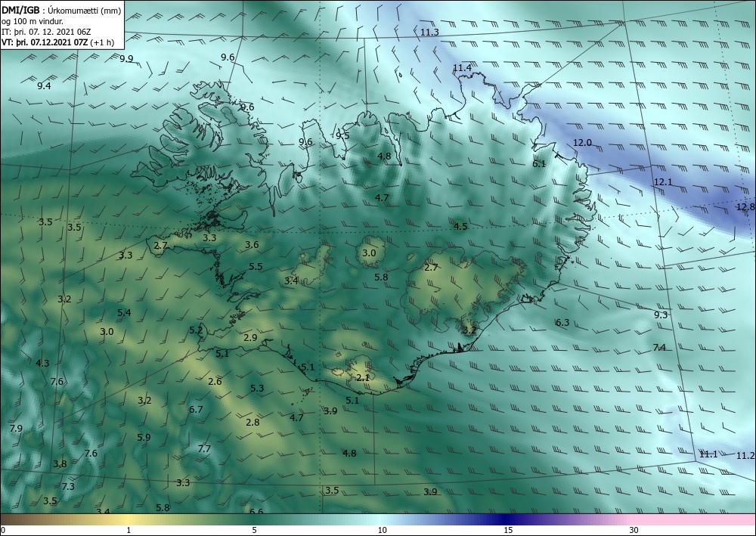Click the map value 11.3
This screenshot has width=756, height=536.
click(x=429, y=33)
